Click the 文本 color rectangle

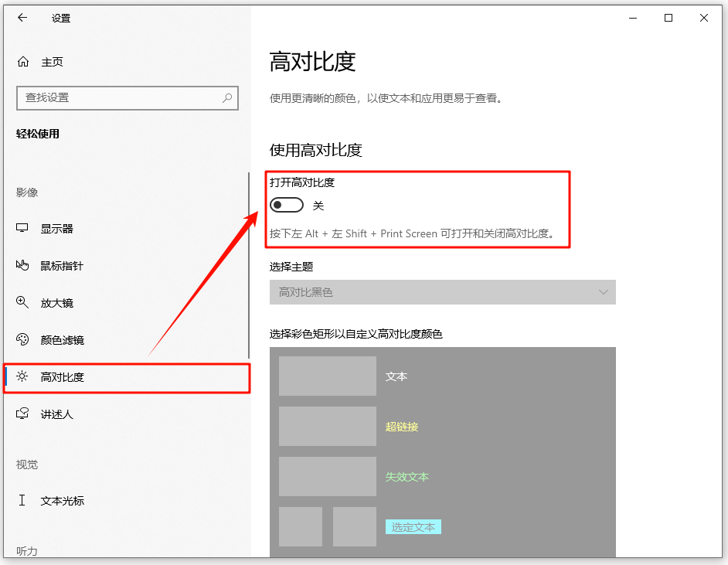coord(327,376)
